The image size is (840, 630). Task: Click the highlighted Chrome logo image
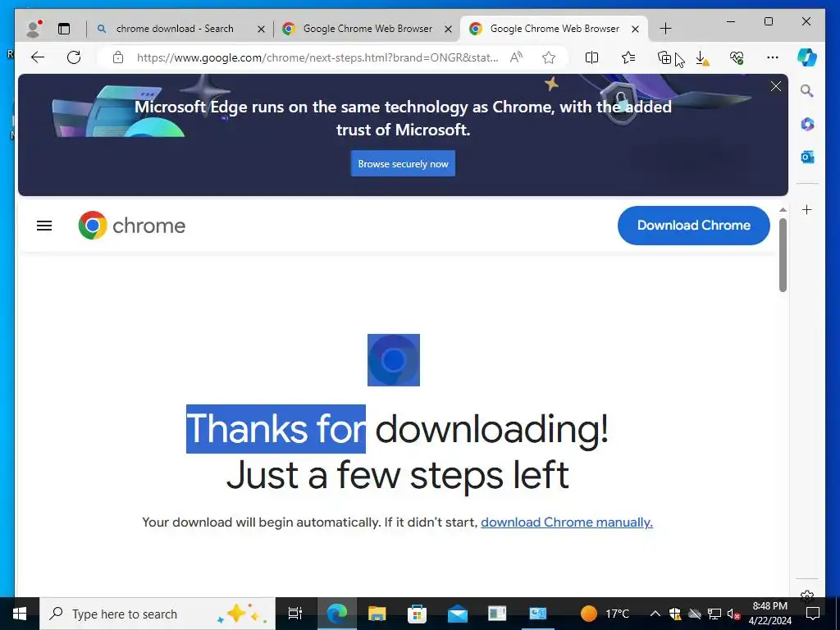click(x=394, y=360)
